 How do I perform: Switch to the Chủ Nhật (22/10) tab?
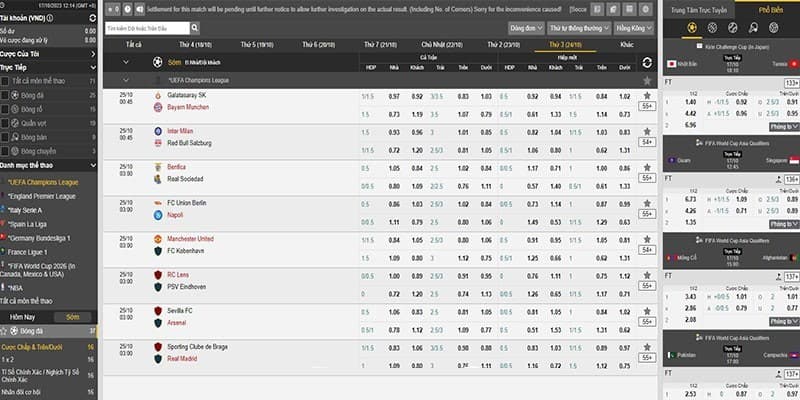point(442,45)
